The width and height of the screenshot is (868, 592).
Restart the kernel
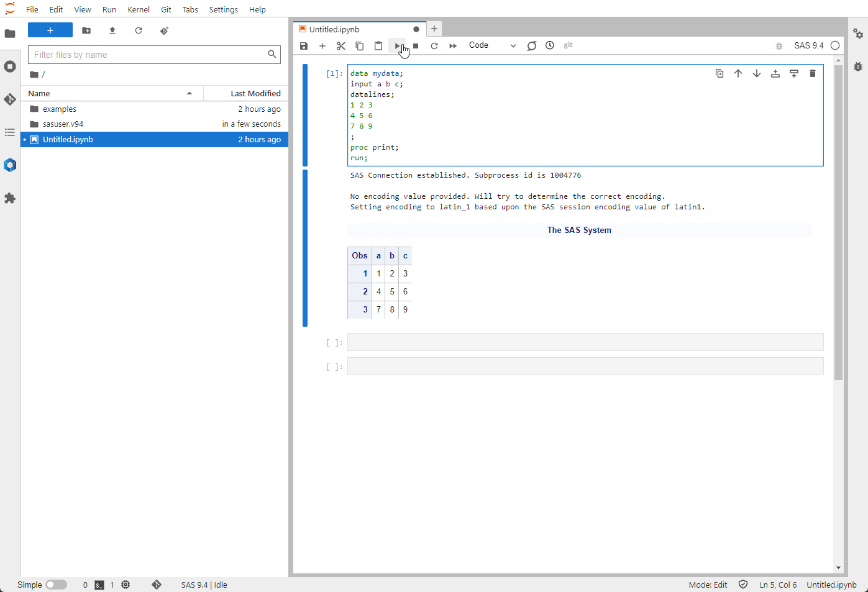[434, 46]
